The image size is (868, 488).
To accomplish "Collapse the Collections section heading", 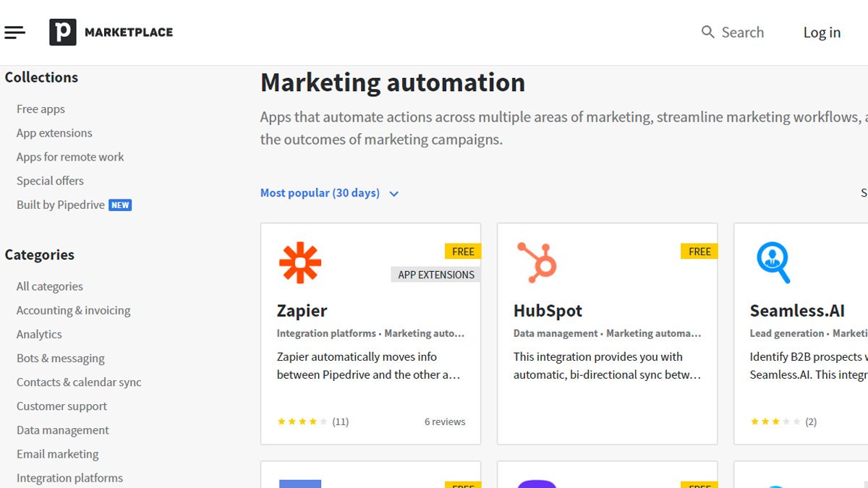I will click(41, 77).
